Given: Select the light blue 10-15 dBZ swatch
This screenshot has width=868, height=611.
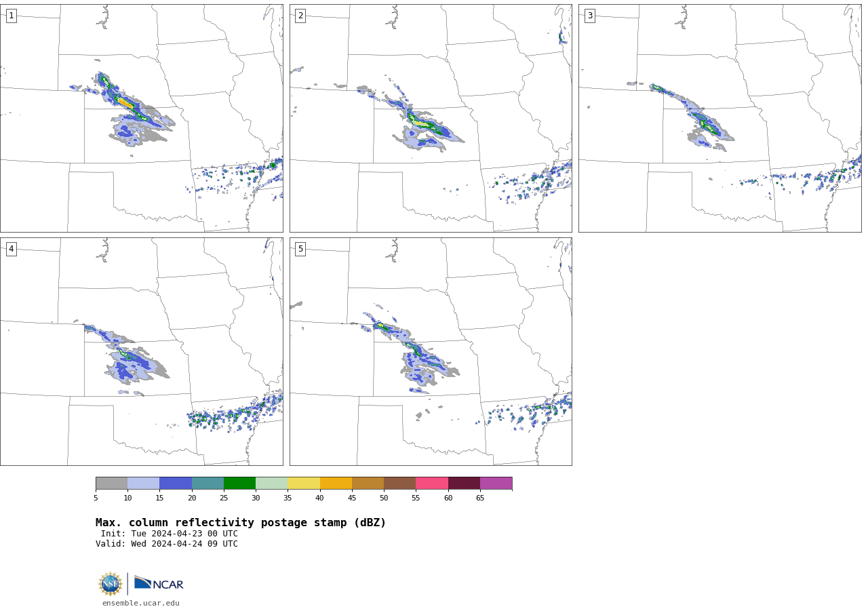Looking at the screenshot, I should pos(144,484).
